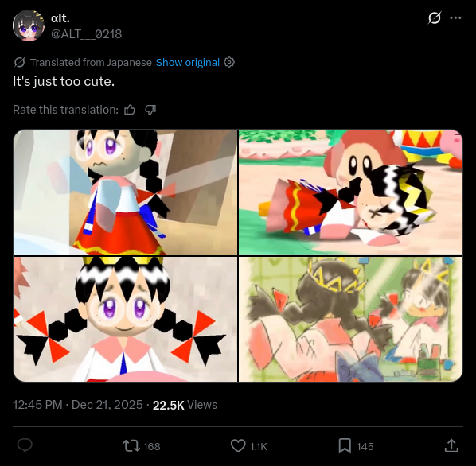
Task: Share the post via upload icon
Action: 451,445
